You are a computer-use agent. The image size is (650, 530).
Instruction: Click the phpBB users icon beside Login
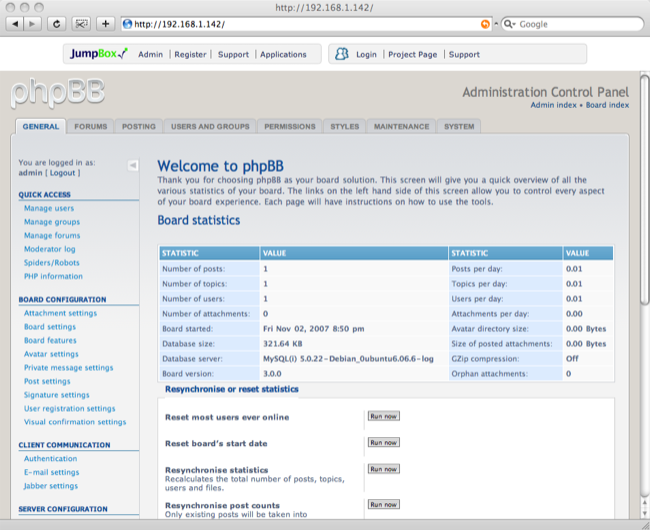tap(342, 54)
